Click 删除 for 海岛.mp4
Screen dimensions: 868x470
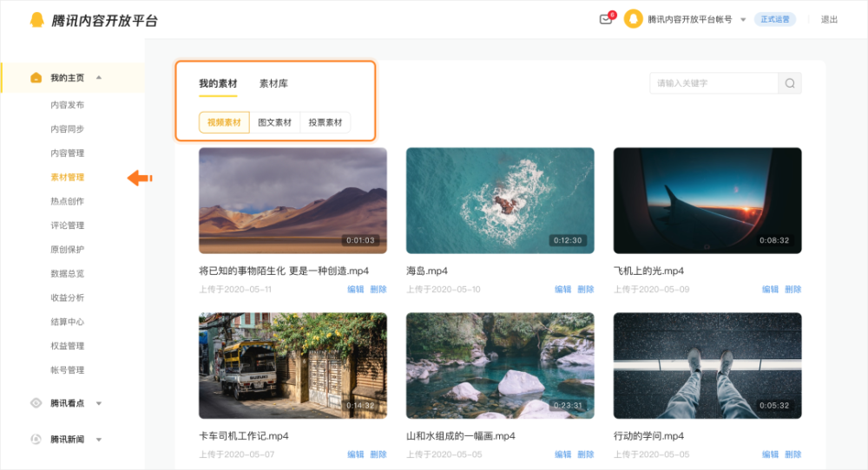click(x=586, y=289)
